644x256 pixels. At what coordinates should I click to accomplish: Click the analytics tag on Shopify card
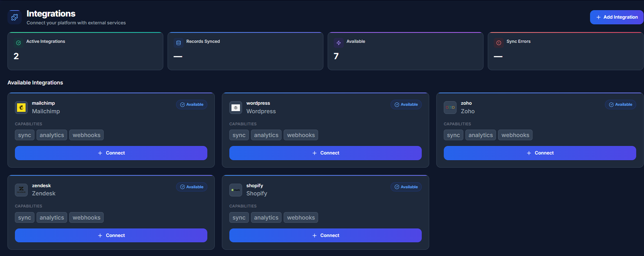pos(266,218)
